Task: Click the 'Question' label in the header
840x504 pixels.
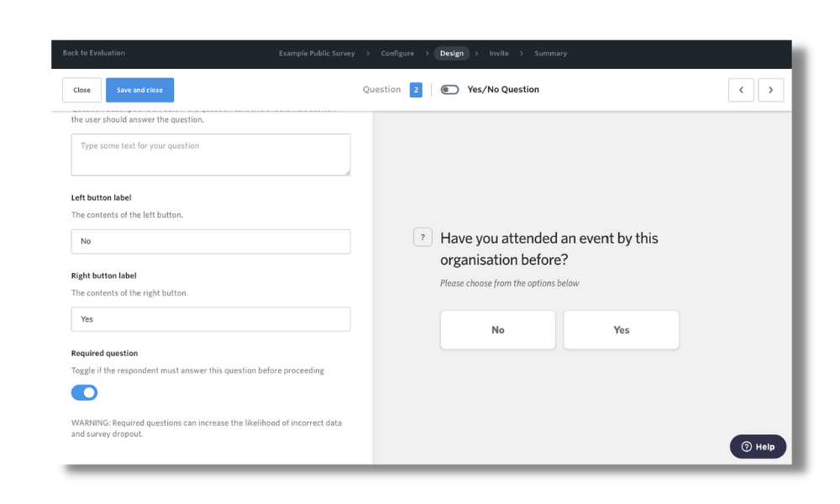Action: pyautogui.click(x=381, y=89)
